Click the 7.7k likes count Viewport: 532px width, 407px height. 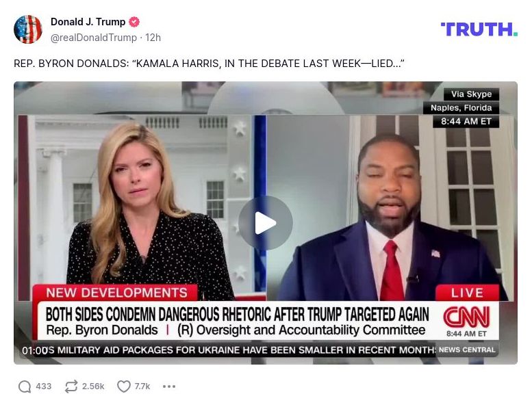(x=142, y=386)
